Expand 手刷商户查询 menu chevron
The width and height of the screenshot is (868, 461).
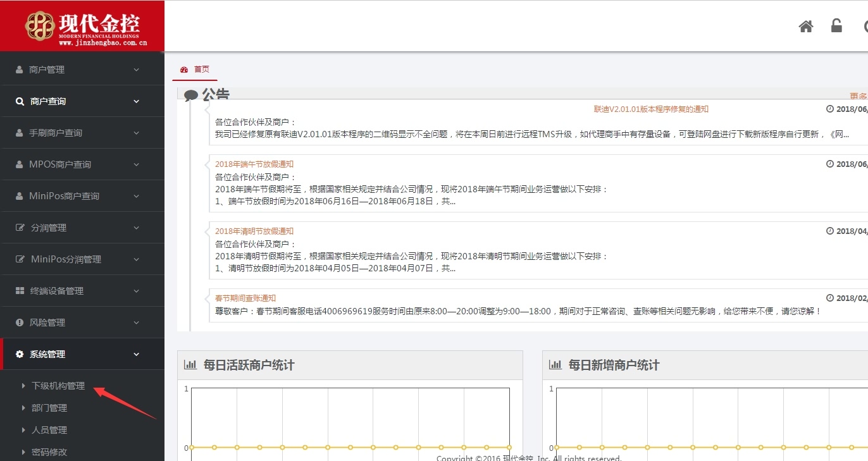point(136,133)
